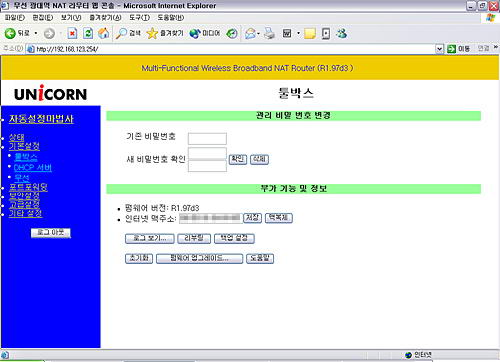This screenshot has width=500, height=362.
Task: Open the Help (도움말) menu
Action: (171, 18)
